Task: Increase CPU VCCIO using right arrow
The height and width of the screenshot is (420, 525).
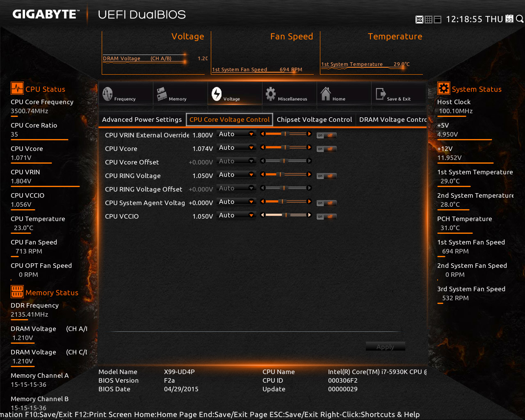Action: point(309,215)
